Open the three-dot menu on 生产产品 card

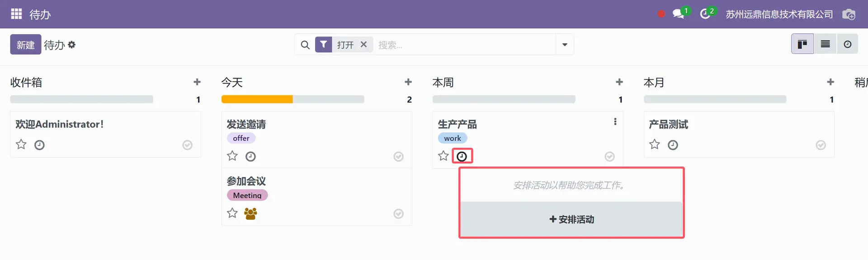click(615, 121)
